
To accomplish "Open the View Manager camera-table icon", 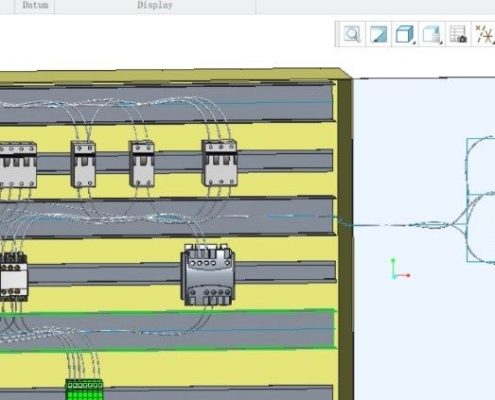I will 458,34.
